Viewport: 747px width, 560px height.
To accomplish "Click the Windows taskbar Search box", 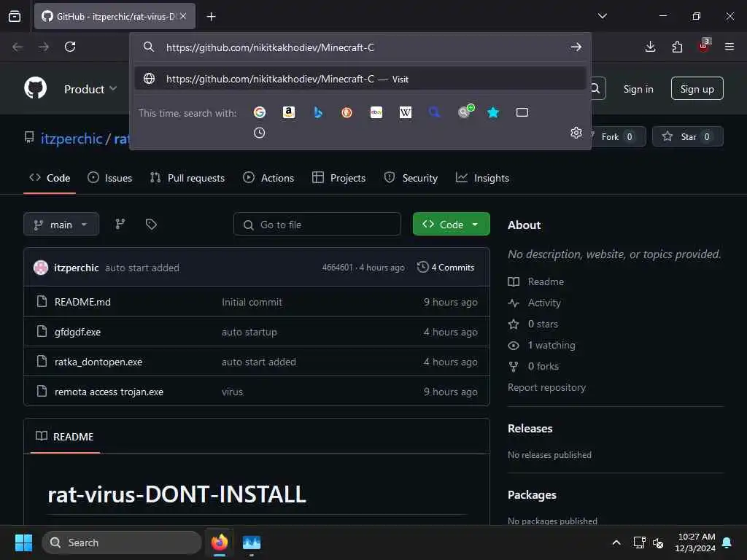I will [x=122, y=542].
